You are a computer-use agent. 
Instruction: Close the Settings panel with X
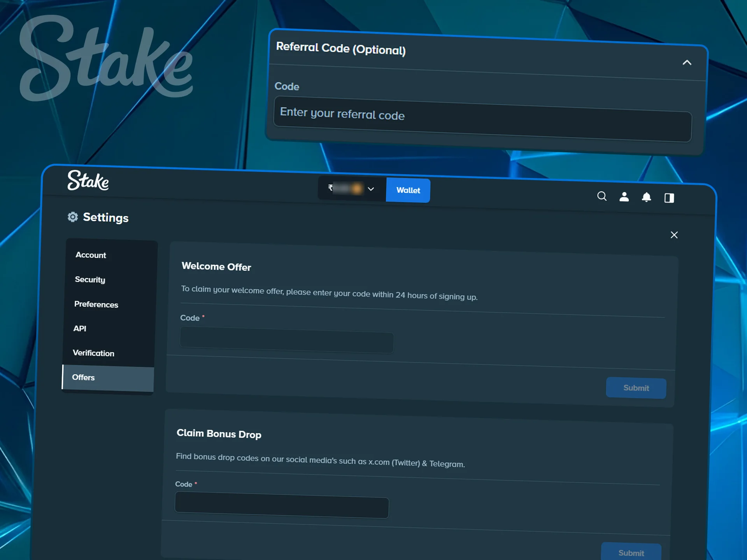(x=674, y=235)
